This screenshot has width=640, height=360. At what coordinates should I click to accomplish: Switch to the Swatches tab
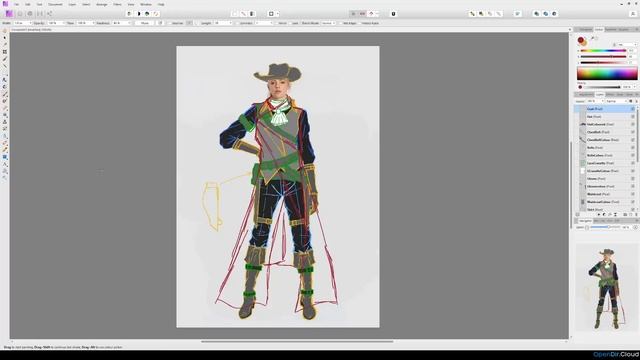(611, 29)
